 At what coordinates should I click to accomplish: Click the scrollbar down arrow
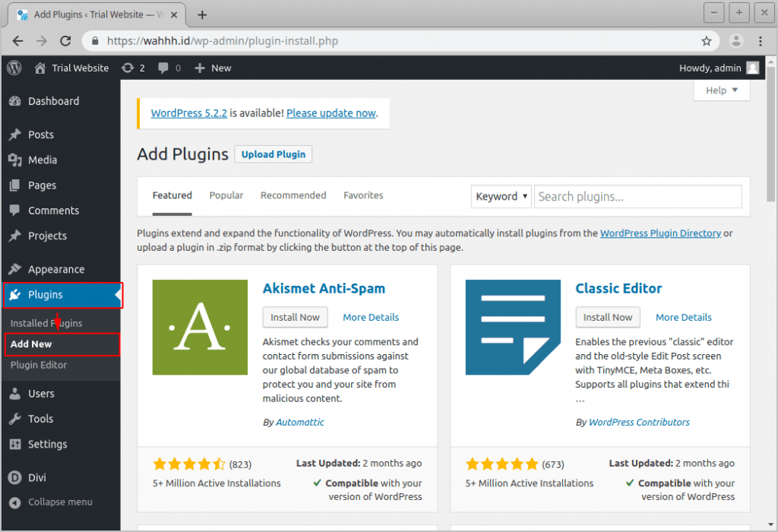770,524
